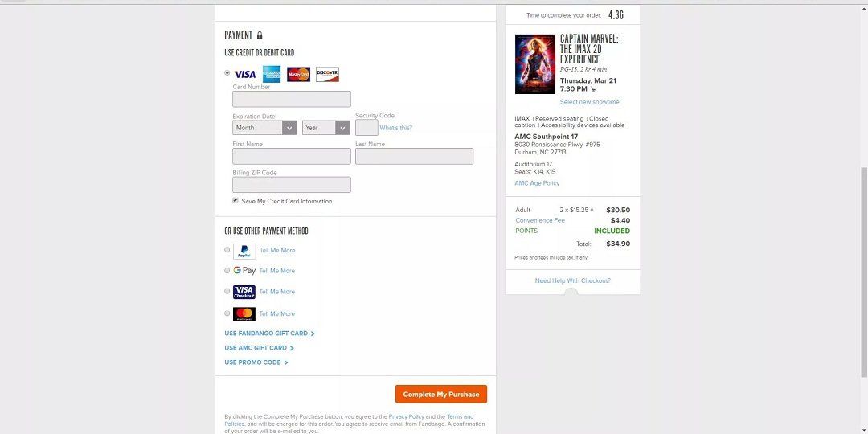The height and width of the screenshot is (434, 868).
Task: Click the American Express card logo
Action: pos(272,74)
